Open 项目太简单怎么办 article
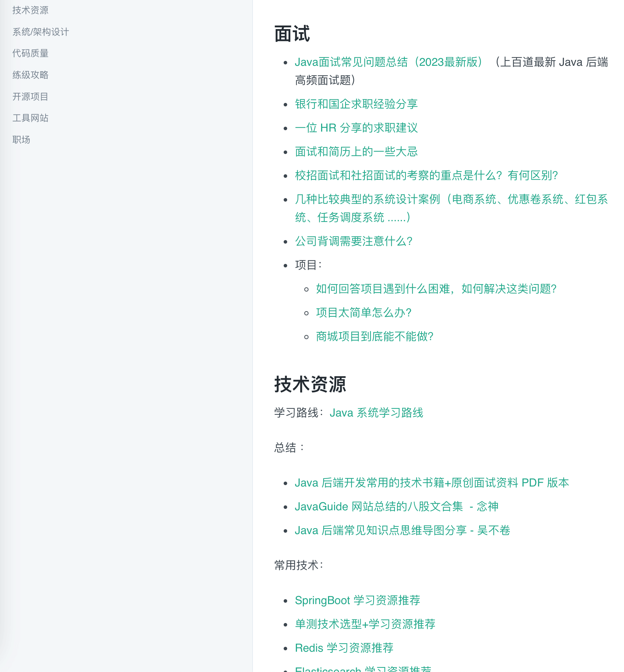The width and height of the screenshot is (624, 672). 363,313
